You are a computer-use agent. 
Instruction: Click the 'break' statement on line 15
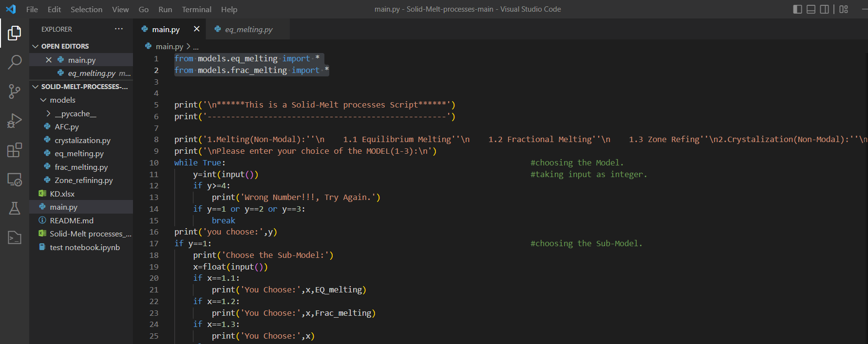point(224,220)
